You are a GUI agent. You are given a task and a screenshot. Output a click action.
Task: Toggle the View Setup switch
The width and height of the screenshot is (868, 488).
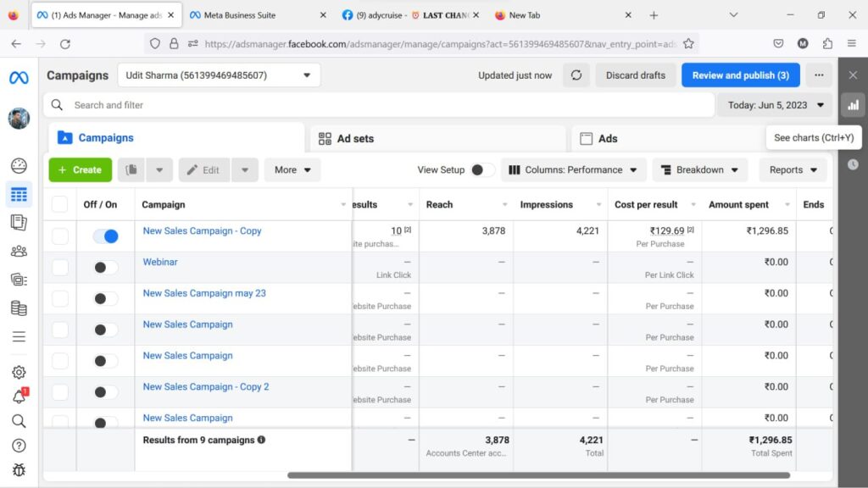click(482, 170)
